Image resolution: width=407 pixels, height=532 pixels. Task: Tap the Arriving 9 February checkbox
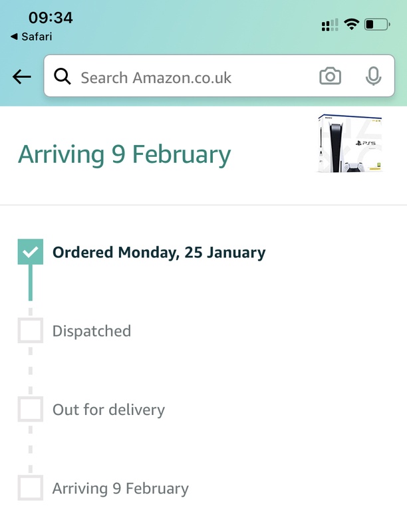30,488
